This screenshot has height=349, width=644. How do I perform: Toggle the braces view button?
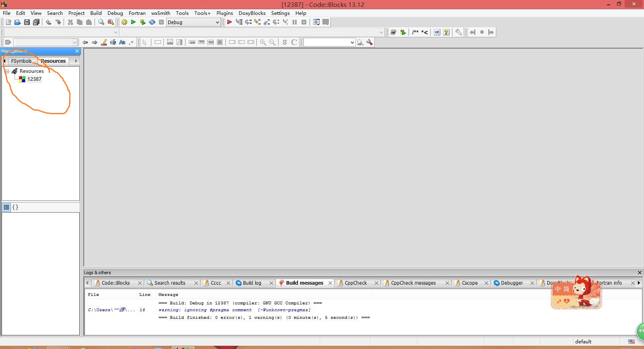(x=15, y=207)
